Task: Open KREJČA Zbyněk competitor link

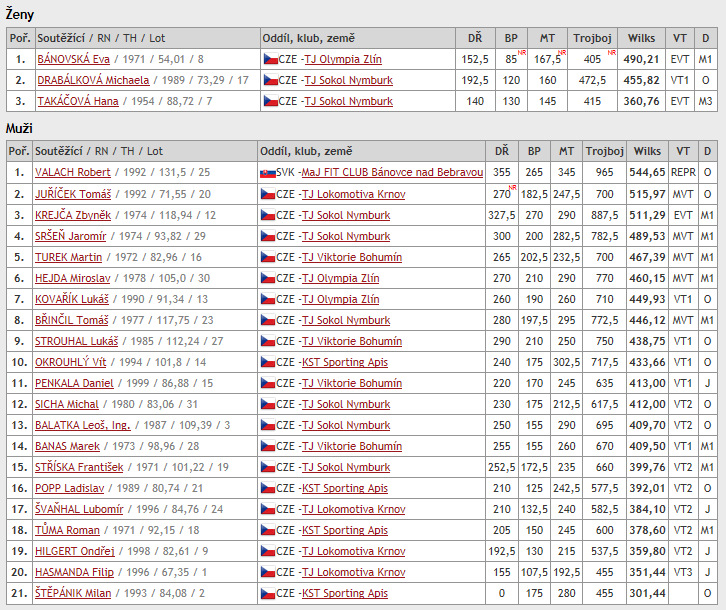Action: pyautogui.click(x=73, y=215)
